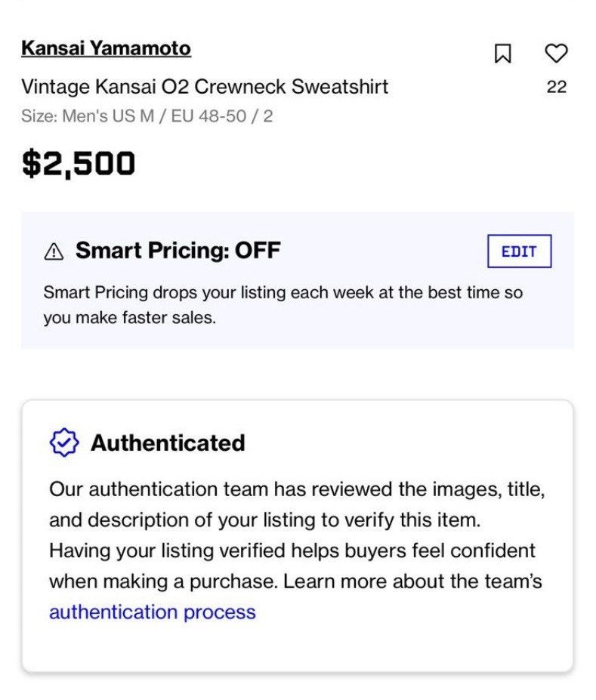
Task: Click the Smart Pricing banner background
Action: point(298,280)
